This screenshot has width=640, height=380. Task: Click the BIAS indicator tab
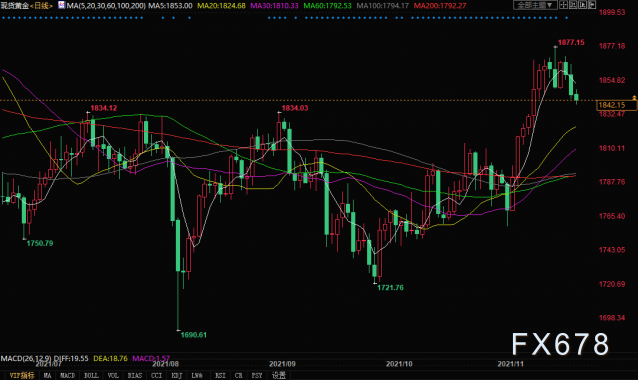point(135,375)
